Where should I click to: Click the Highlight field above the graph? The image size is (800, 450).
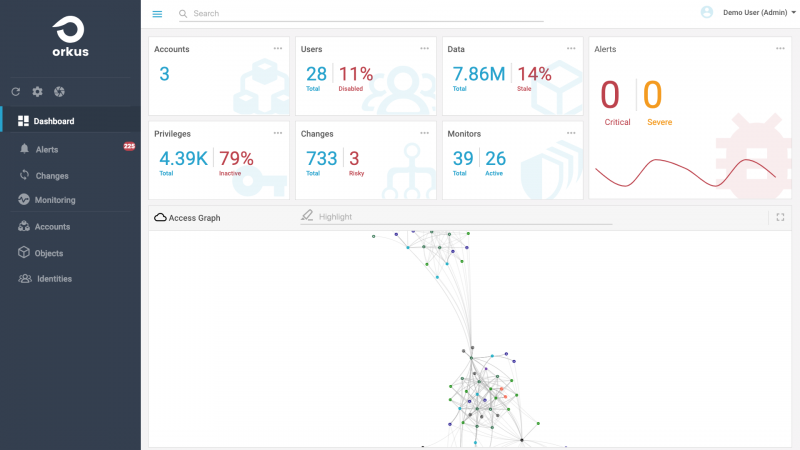460,217
